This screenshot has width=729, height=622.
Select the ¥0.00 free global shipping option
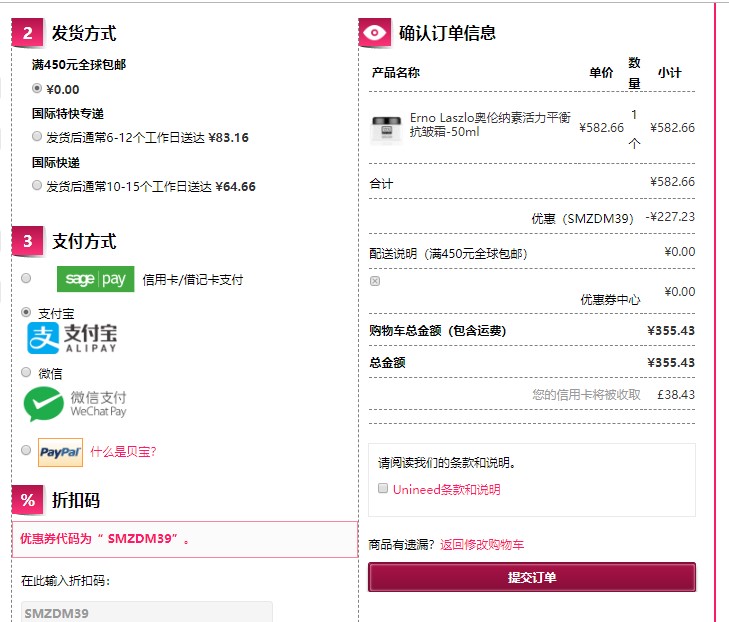click(37, 88)
